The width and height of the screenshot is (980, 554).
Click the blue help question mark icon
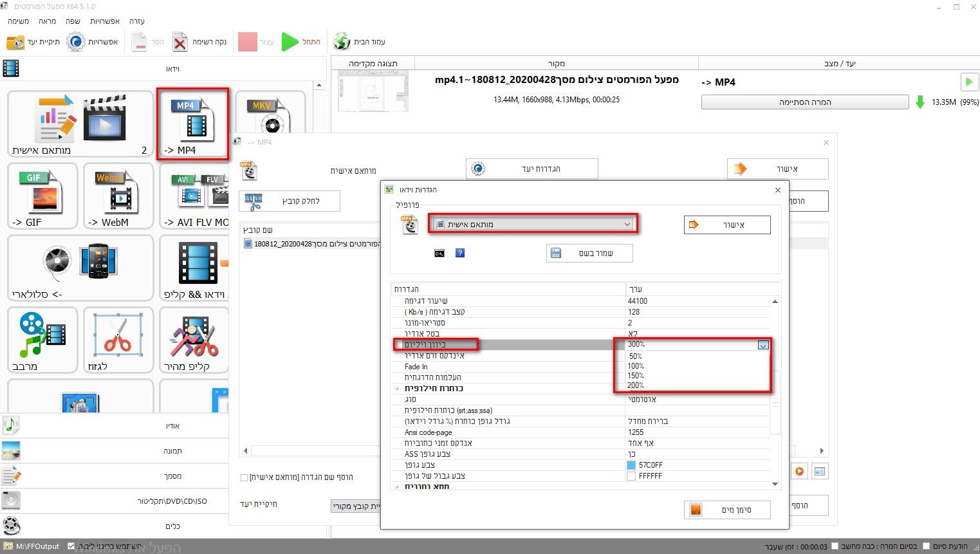coord(460,253)
